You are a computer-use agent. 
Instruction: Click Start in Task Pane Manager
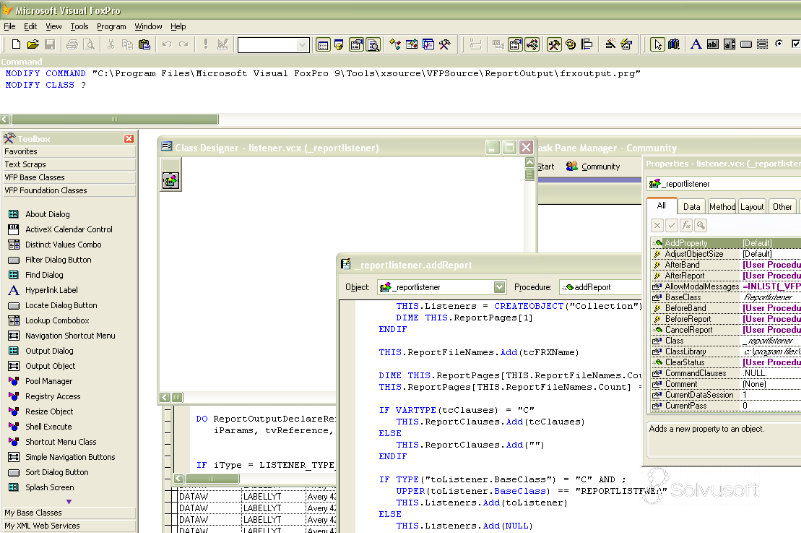(x=546, y=167)
